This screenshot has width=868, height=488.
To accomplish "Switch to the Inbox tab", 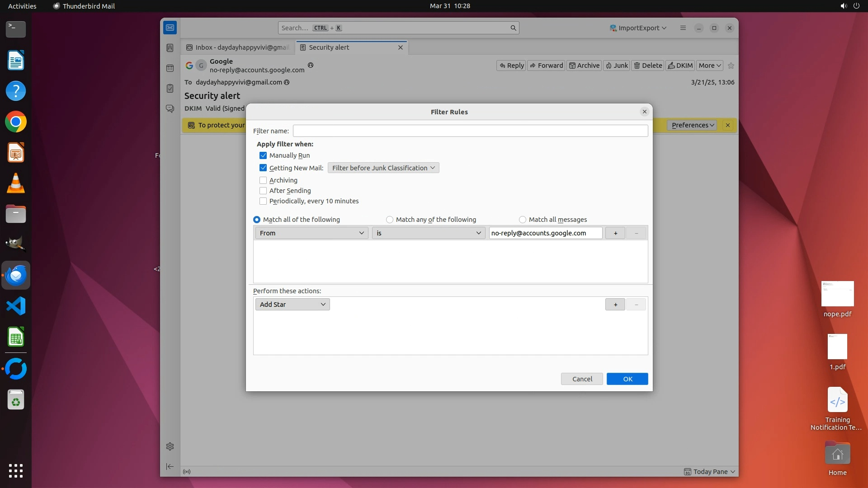I will pyautogui.click(x=238, y=47).
